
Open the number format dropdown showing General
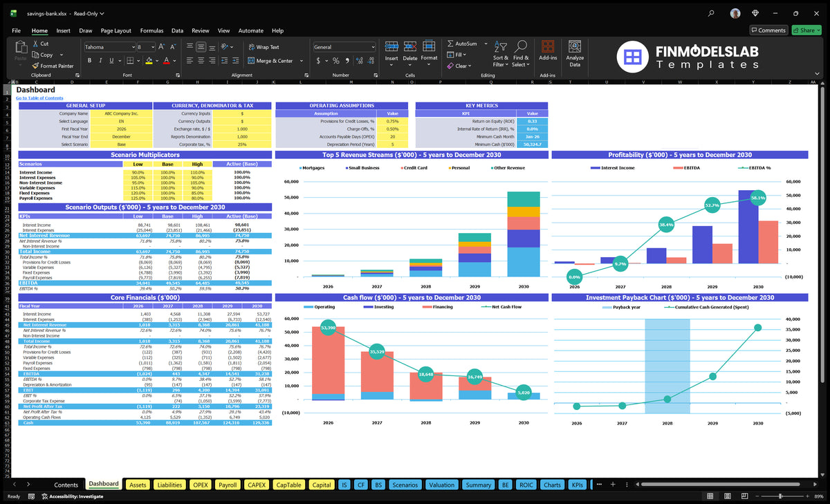pos(373,47)
